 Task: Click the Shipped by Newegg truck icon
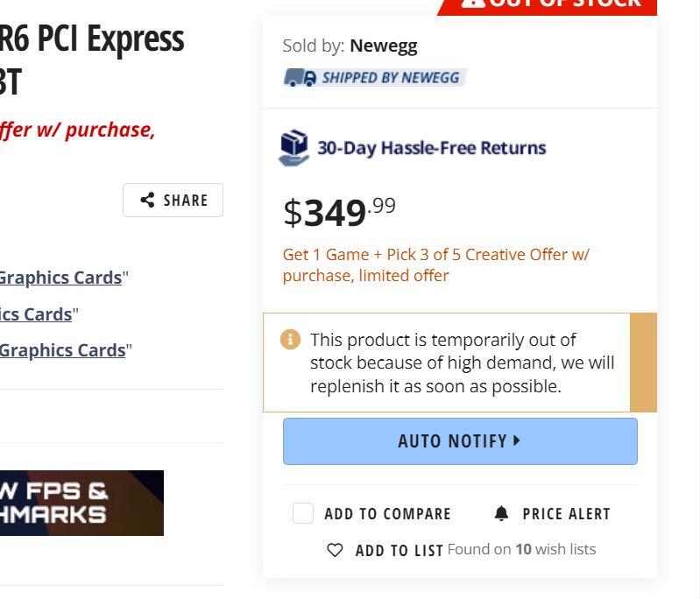coord(301,78)
